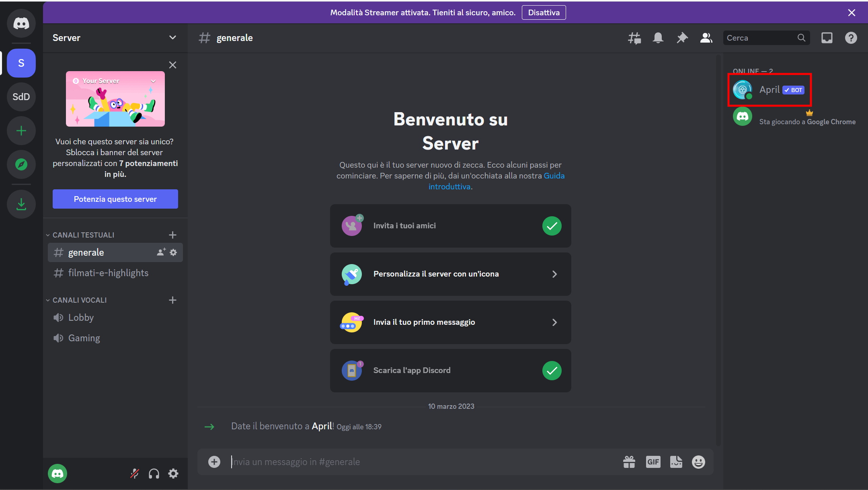Toggle microphone mute in the user panel
The height and width of the screenshot is (490, 868).
coord(135,474)
